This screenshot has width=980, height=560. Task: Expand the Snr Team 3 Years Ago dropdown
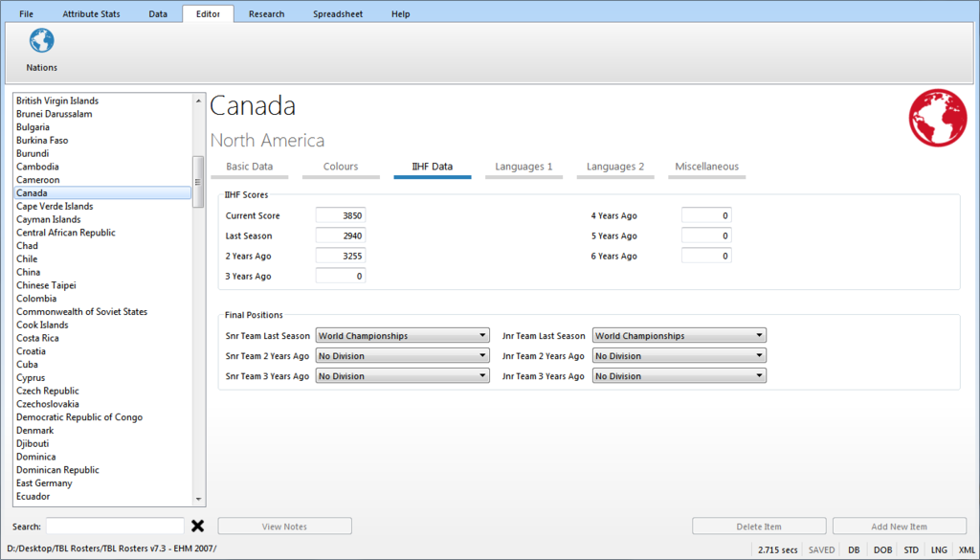[403, 375]
